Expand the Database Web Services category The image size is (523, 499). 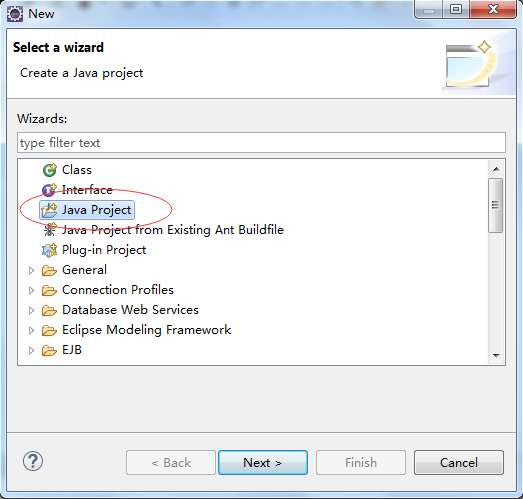(31, 310)
